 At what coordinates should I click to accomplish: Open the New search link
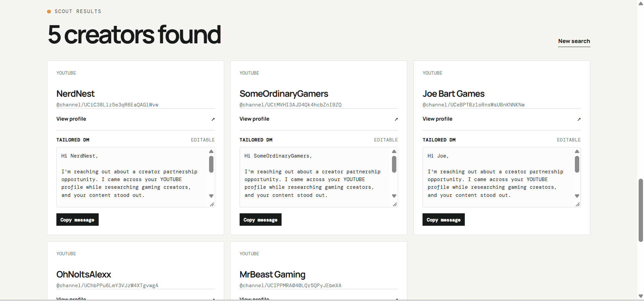[x=574, y=41]
